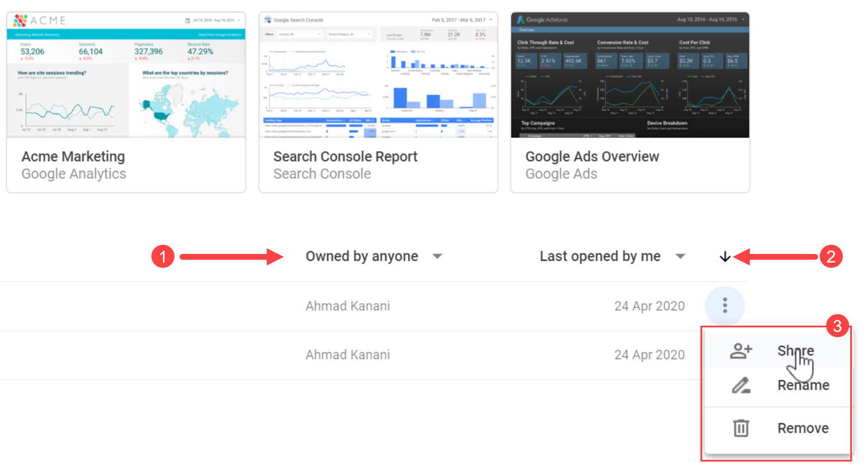Click the pencil Rename icon
Screen dimensions: 868x469
click(741, 385)
